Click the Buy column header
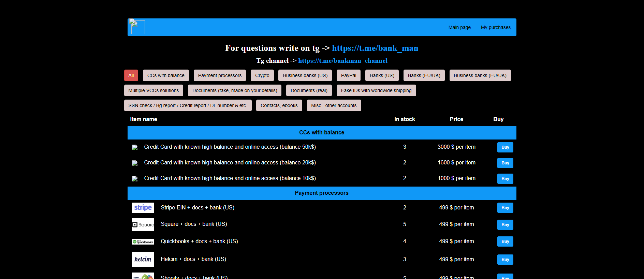Screen dimensions: 644x279 tap(498, 119)
